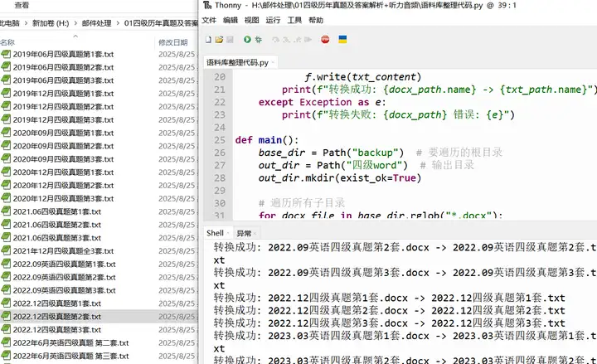Select file 2020年09月四级真题第1套.txt

tap(63, 133)
